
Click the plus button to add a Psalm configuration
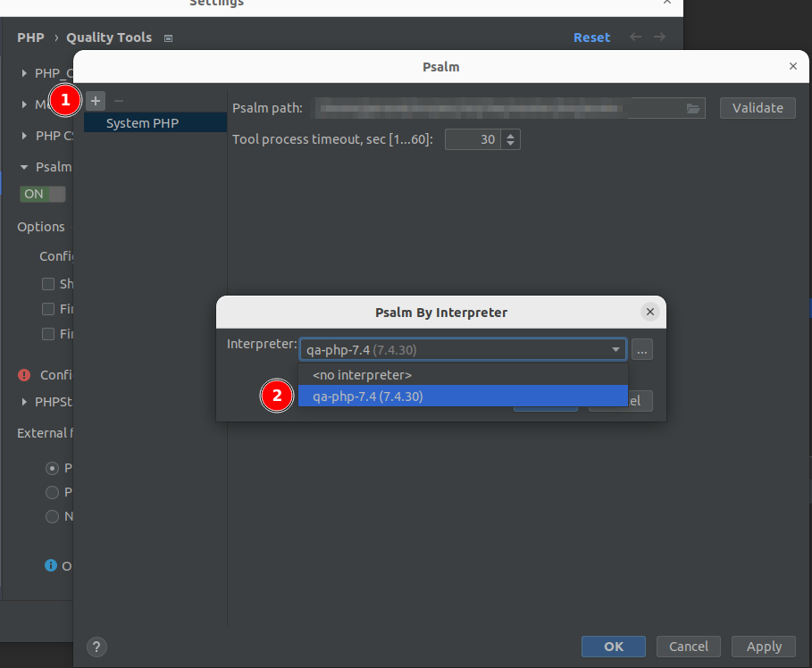(x=96, y=101)
